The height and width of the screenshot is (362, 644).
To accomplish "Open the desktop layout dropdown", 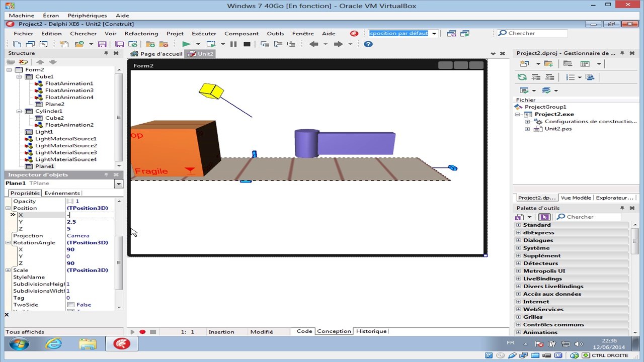I will coord(434,33).
